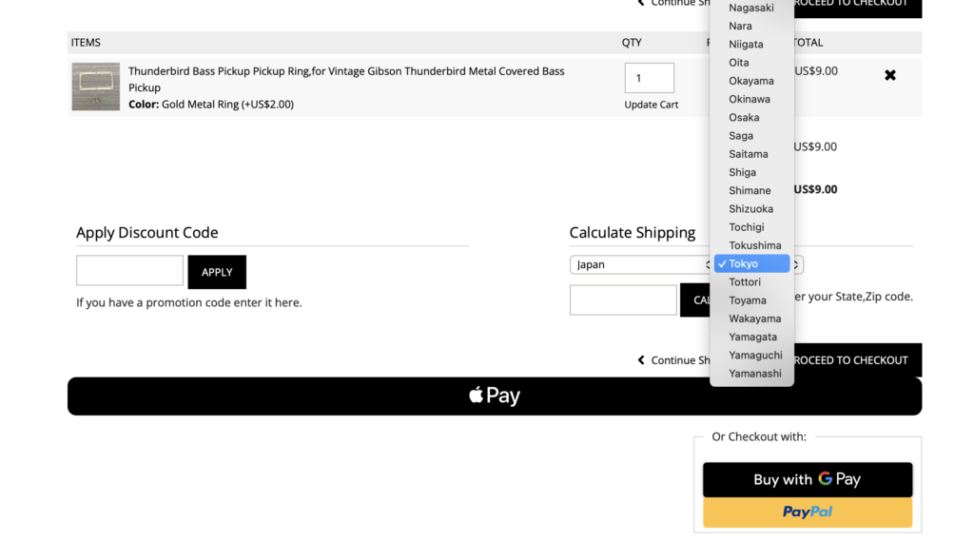Choose Okinawa in the dropdown list

coord(749,99)
